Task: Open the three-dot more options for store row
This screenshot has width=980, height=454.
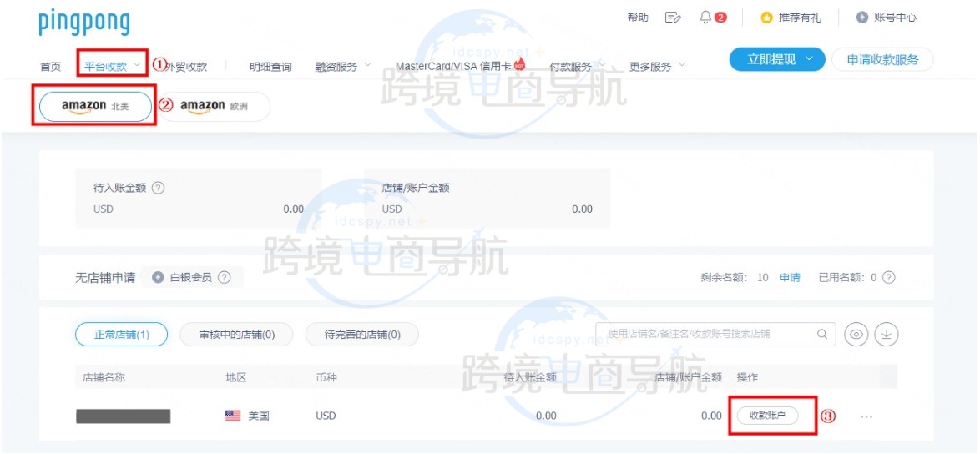Action: (866, 416)
